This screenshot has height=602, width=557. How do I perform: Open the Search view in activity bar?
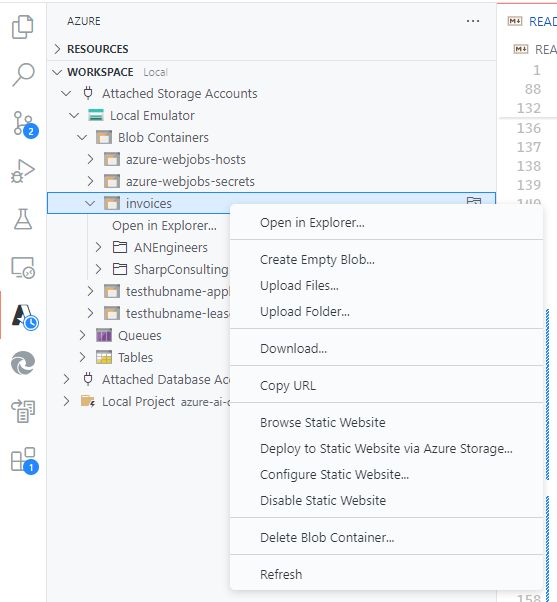click(x=23, y=75)
